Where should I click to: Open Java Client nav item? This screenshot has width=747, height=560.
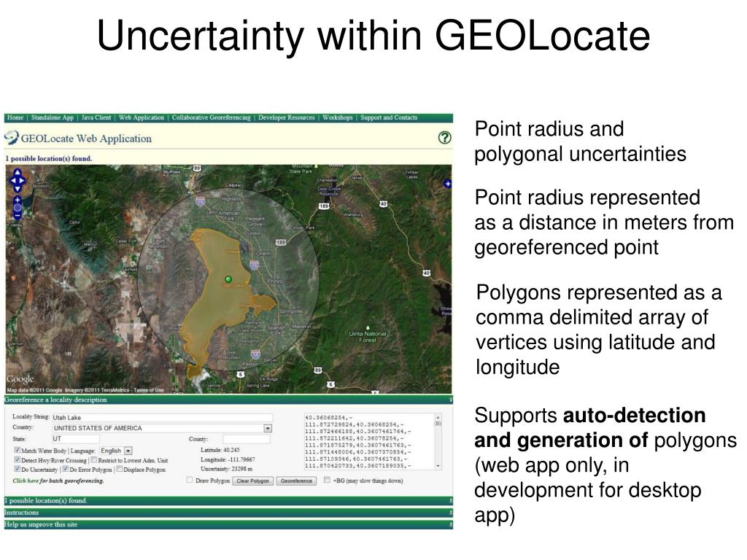pyautogui.click(x=96, y=117)
